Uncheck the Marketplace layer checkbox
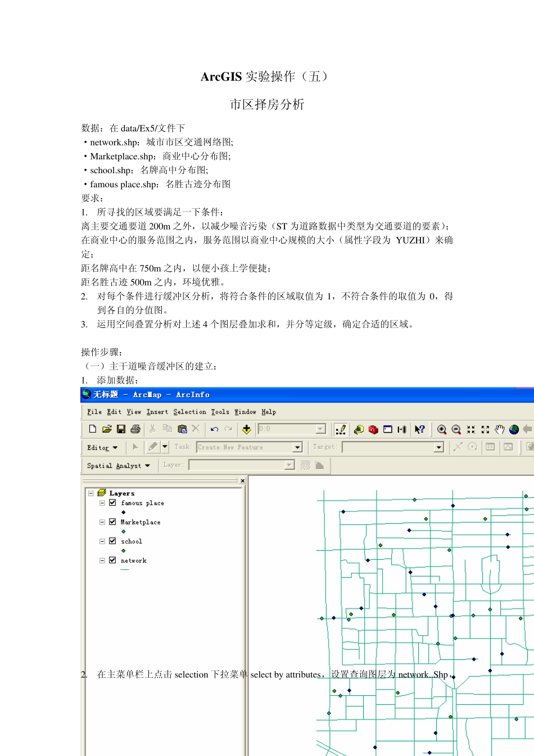This screenshot has height=756, width=534. coord(112,522)
